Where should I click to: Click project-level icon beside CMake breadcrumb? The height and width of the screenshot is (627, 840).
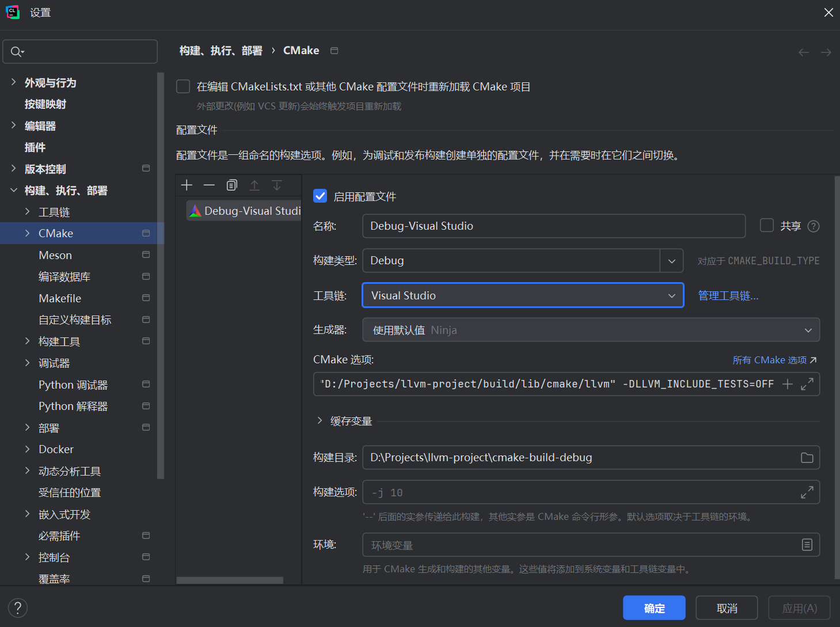click(x=334, y=51)
